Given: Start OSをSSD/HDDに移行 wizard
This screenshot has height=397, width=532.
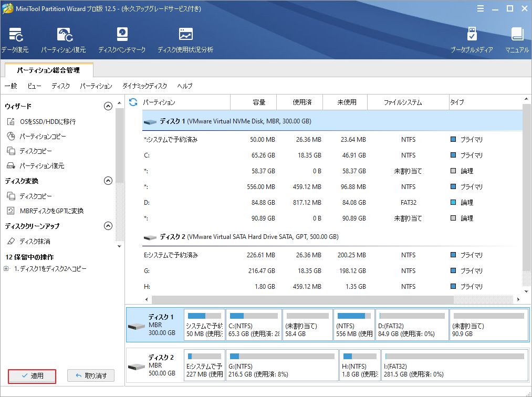Looking at the screenshot, I should (x=47, y=121).
